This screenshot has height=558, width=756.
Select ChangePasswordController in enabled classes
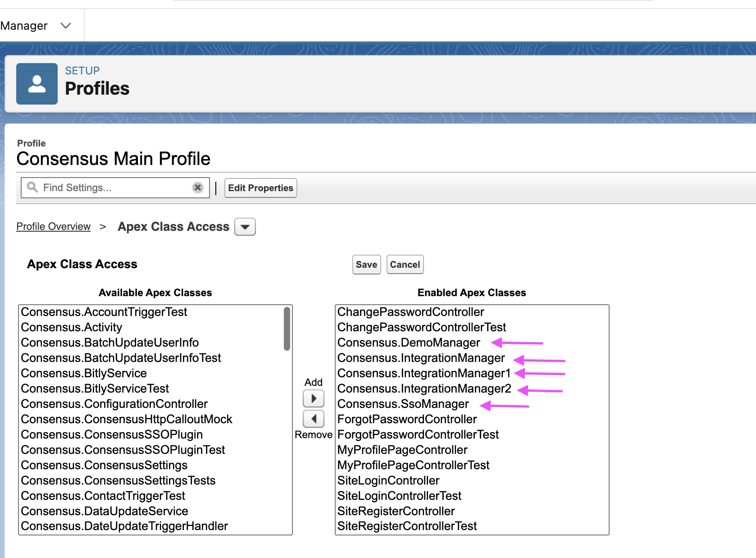point(410,311)
